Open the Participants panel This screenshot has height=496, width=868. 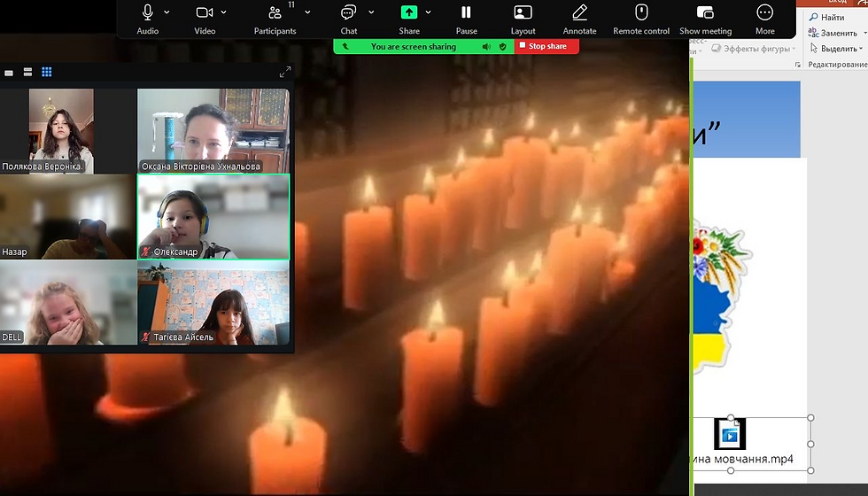coord(275,19)
